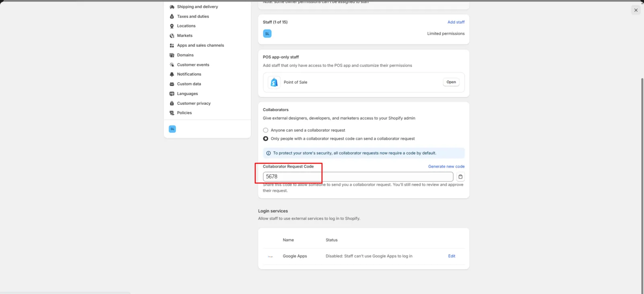644x294 pixels.
Task: Open Markets settings
Action: (x=185, y=35)
